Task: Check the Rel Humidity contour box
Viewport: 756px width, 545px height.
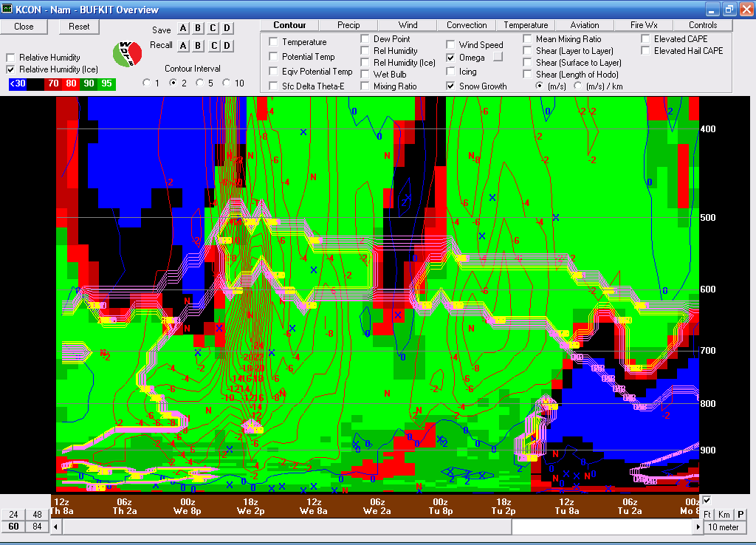Action: 365,51
